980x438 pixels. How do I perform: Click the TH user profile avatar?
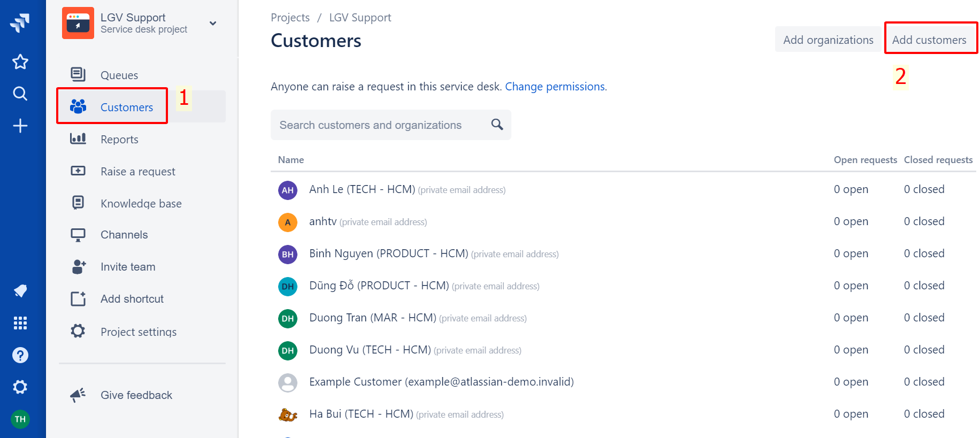(20, 419)
